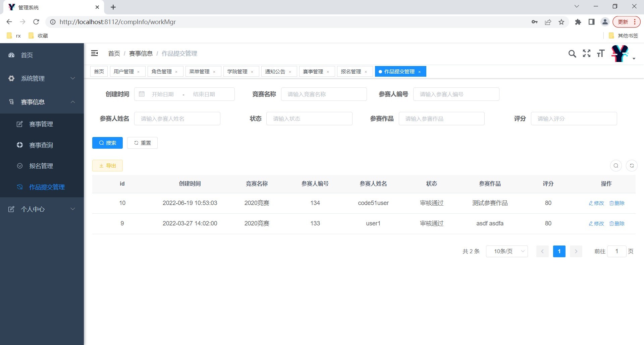Focus the 评分 input field
The height and width of the screenshot is (345, 644).
click(574, 119)
